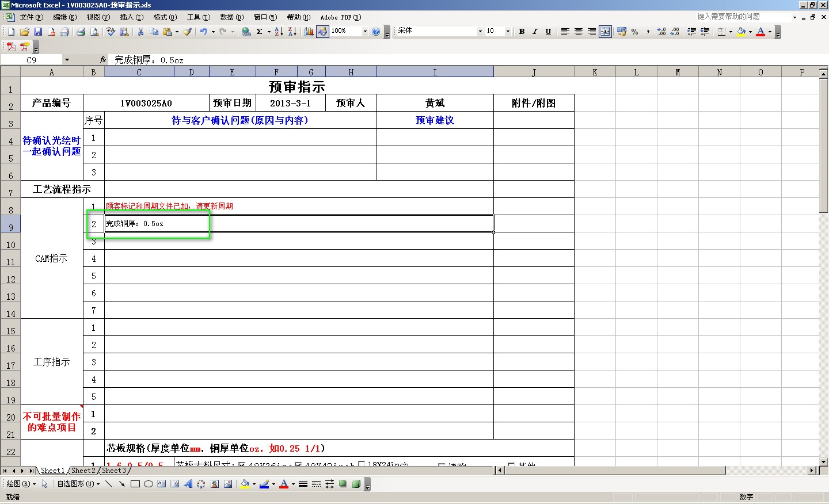Click the Cut scissors icon

point(140,32)
